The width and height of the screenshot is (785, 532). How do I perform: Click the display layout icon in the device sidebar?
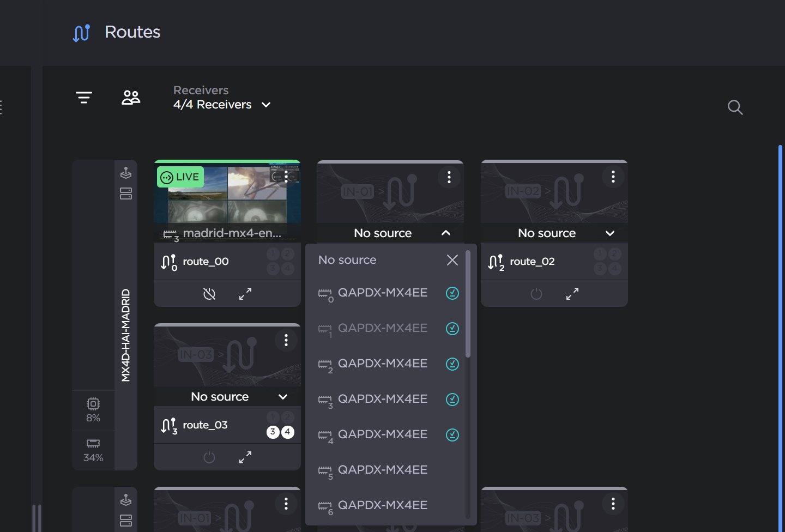point(125,194)
